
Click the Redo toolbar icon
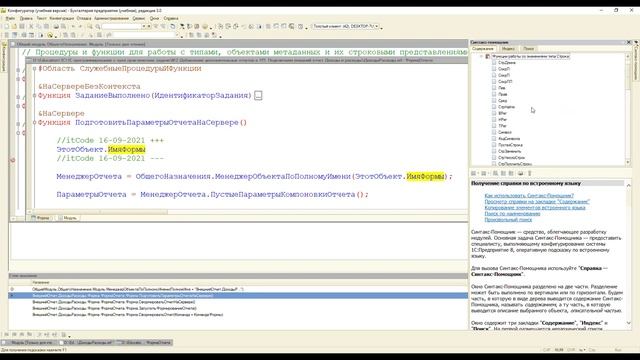(x=80, y=27)
